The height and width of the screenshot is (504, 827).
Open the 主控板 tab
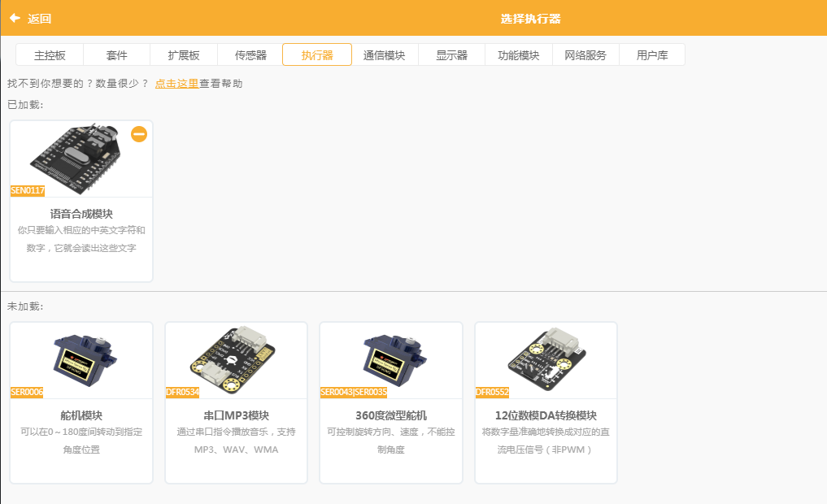[50, 54]
